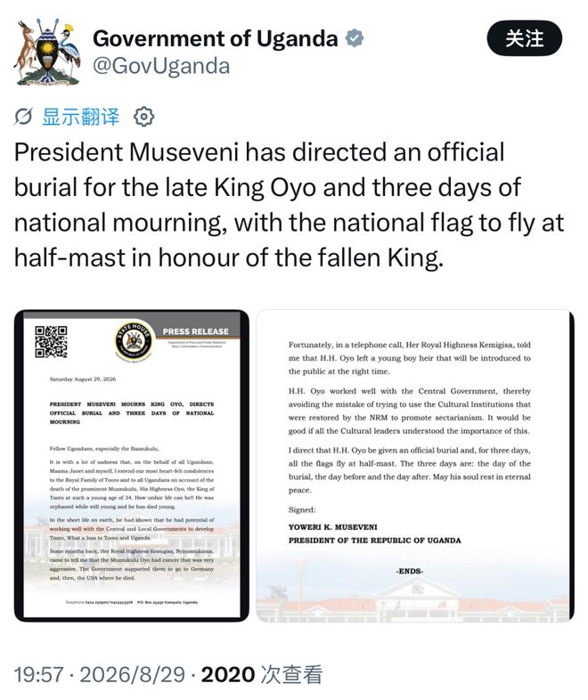Click the Government of Uganda display name
This screenshot has width=588, height=700.
coord(216,38)
